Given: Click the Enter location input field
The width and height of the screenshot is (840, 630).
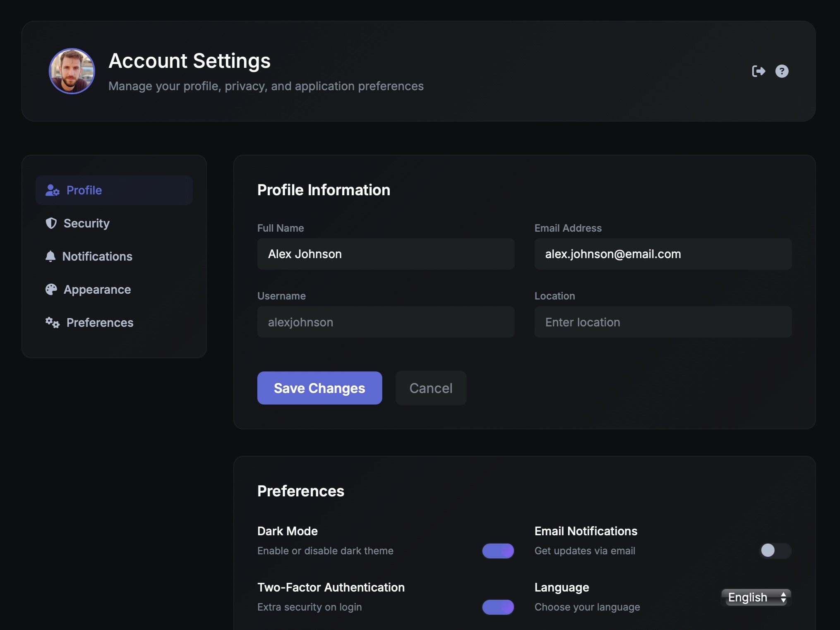Looking at the screenshot, I should click(x=662, y=322).
